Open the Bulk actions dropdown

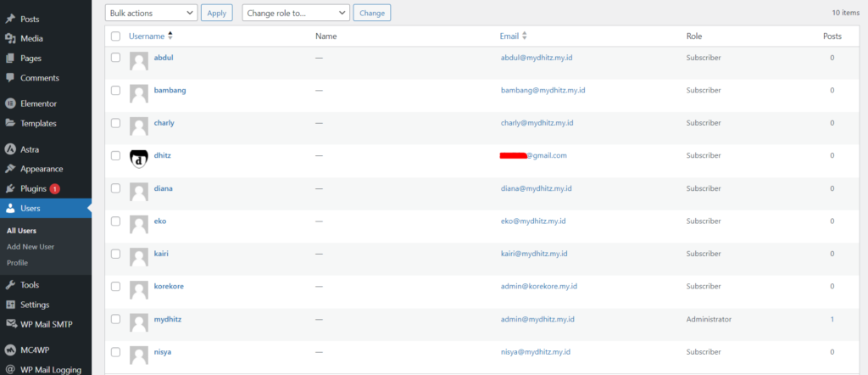[151, 13]
